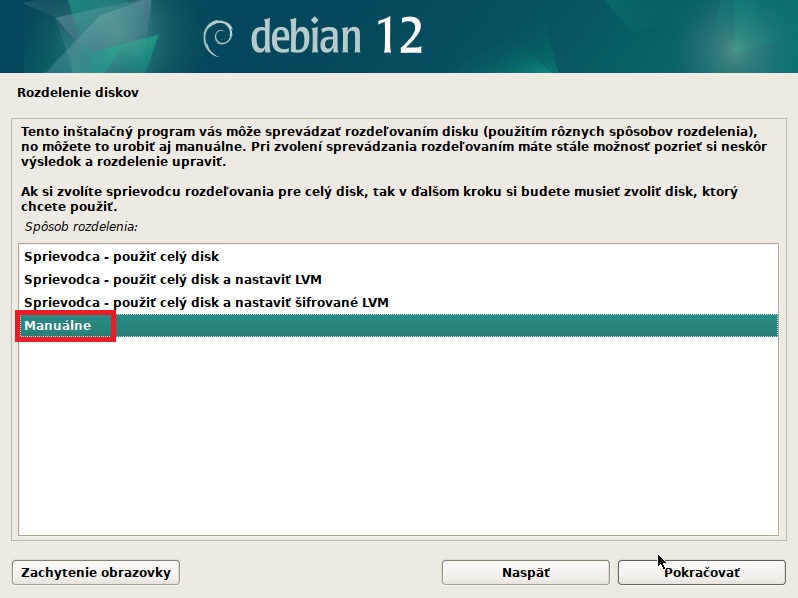Click the paragraph starting "Tento inštalačný program"
Image resolution: width=798 pixels, height=598 pixels.
coord(390,146)
